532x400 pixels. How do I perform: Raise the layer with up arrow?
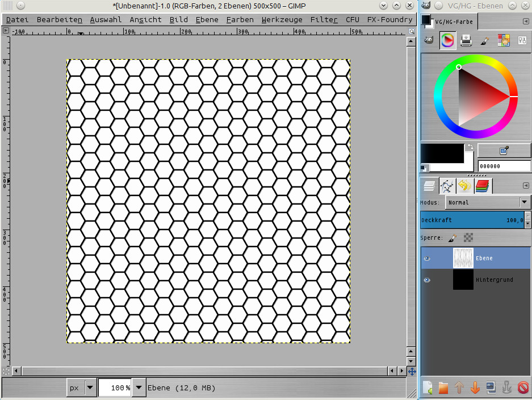point(459,388)
